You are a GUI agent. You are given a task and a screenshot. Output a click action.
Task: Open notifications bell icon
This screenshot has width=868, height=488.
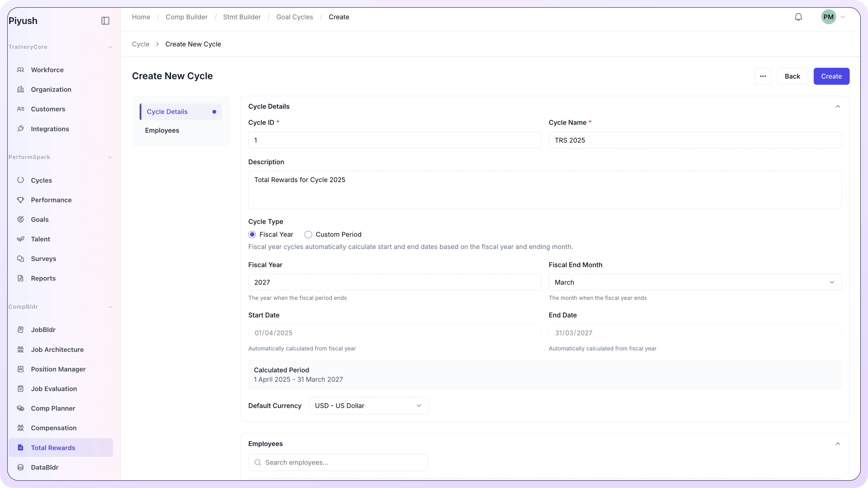(x=798, y=17)
